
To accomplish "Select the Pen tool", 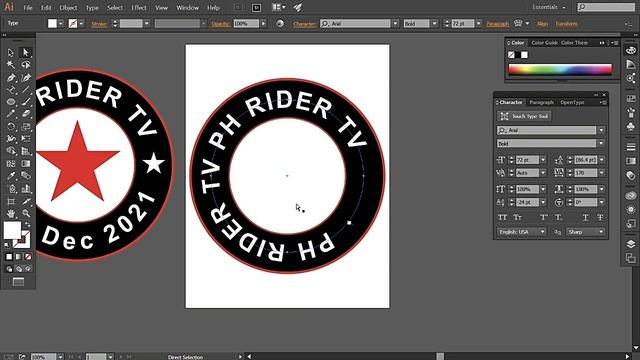I will 11,77.
